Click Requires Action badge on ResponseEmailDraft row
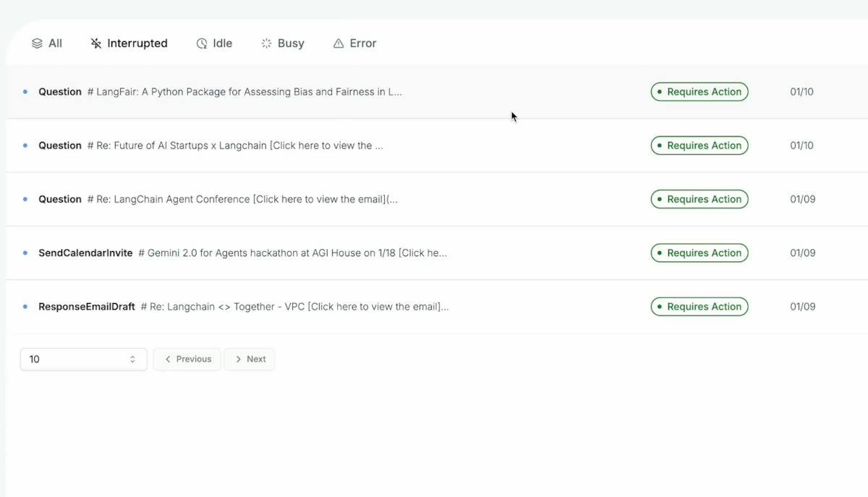868x497 pixels. click(699, 306)
